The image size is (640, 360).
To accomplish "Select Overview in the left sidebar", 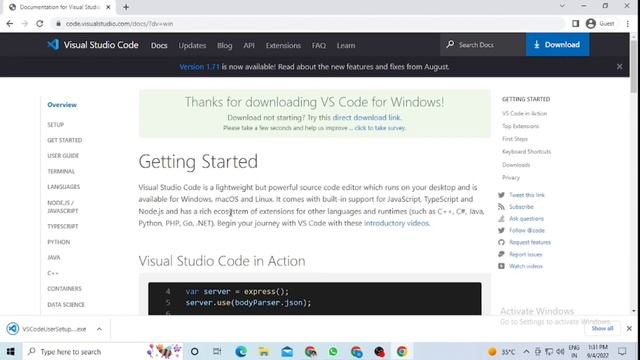I will tap(62, 105).
